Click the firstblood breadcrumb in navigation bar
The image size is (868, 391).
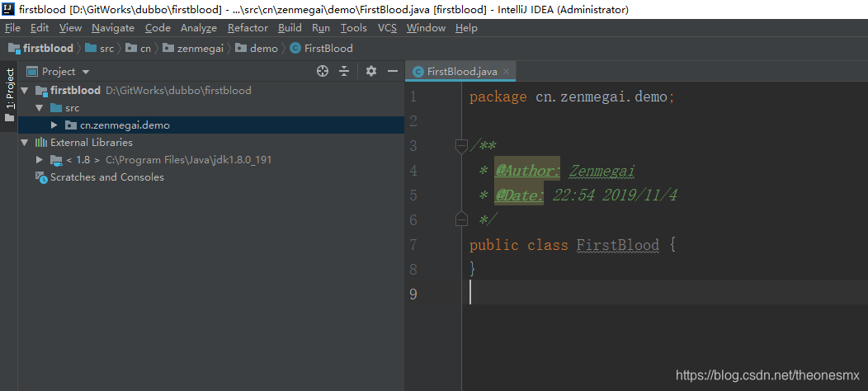point(41,48)
